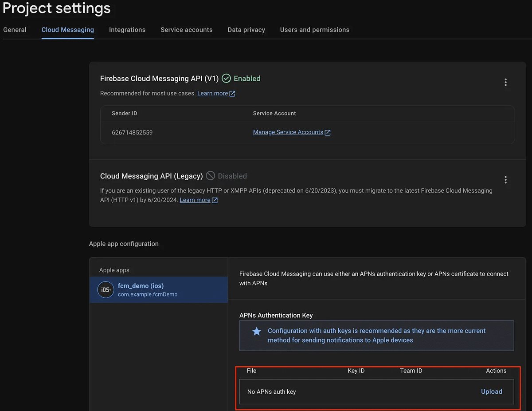Image resolution: width=532 pixels, height=411 pixels.
Task: Click the 'No APNs auth key' text
Action: point(271,391)
